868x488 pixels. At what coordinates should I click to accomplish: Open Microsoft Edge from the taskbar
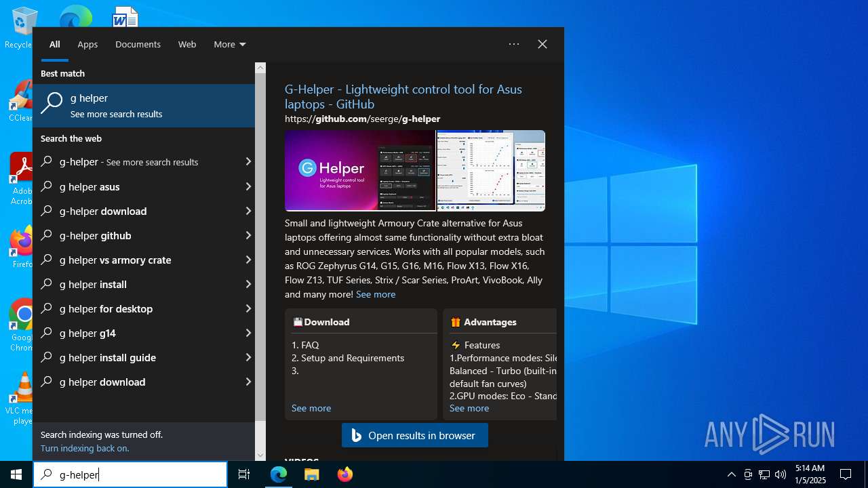click(279, 474)
